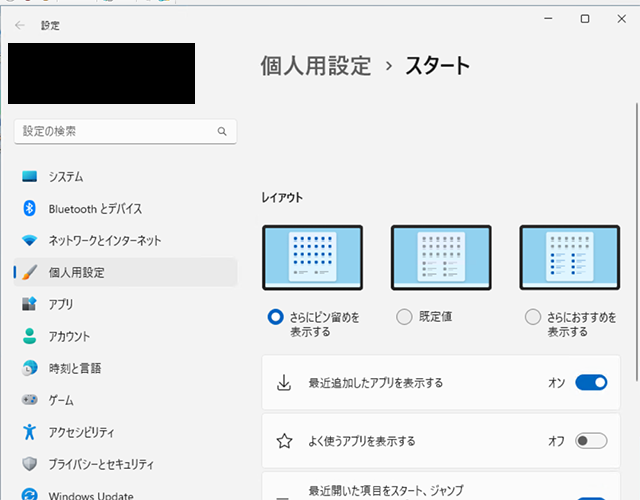Click the 設定の検索 search box

[x=115, y=131]
